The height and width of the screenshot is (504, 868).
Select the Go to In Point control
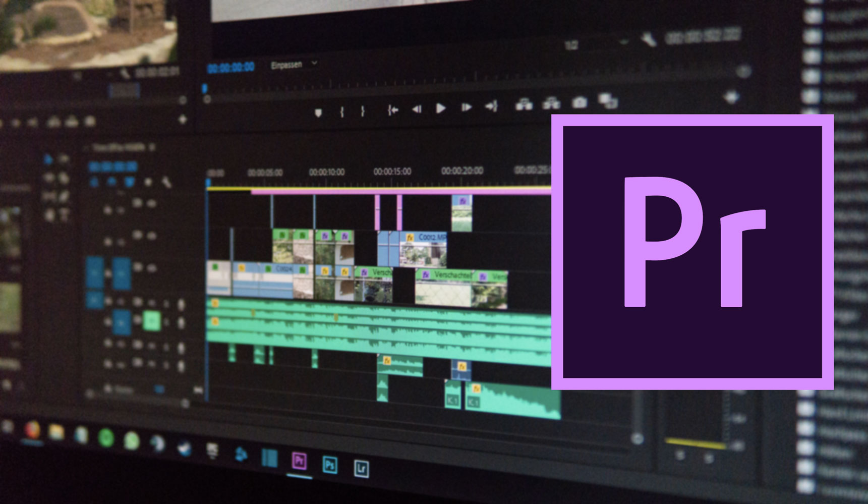coord(393,108)
